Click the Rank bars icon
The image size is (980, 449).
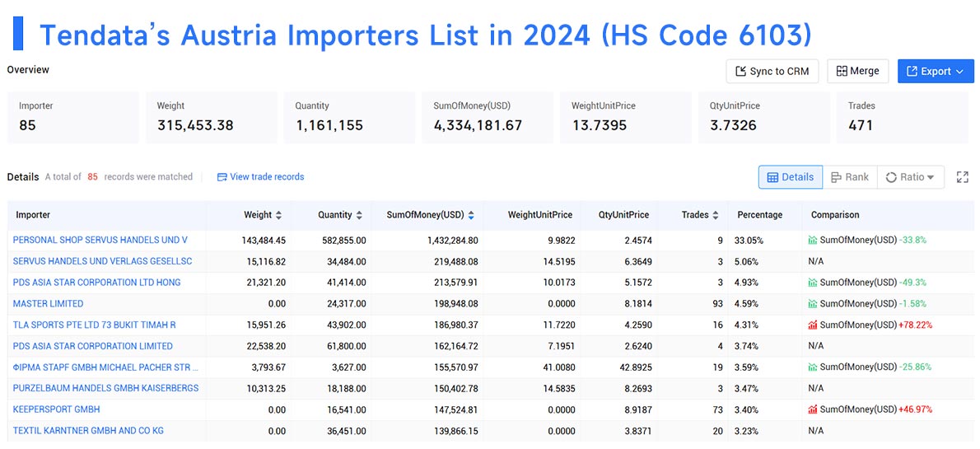click(x=836, y=178)
